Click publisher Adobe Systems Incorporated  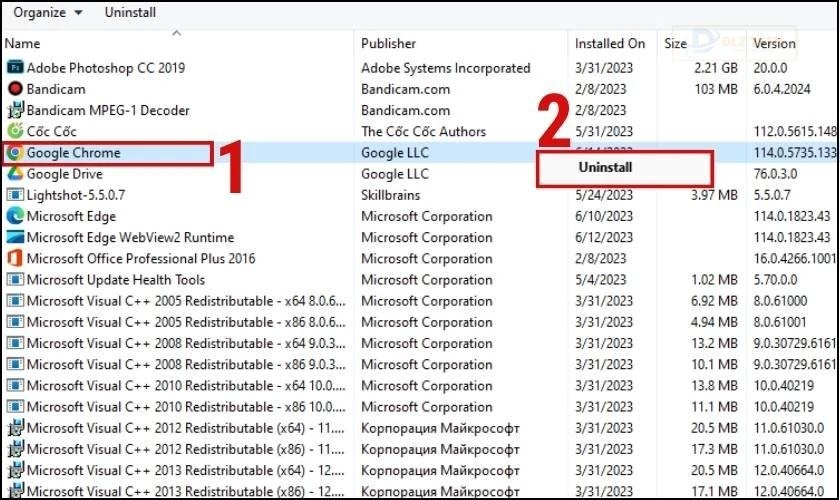[x=446, y=68]
